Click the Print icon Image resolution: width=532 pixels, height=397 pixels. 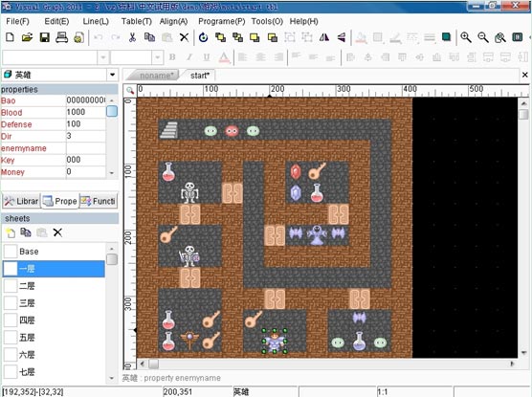pos(61,37)
